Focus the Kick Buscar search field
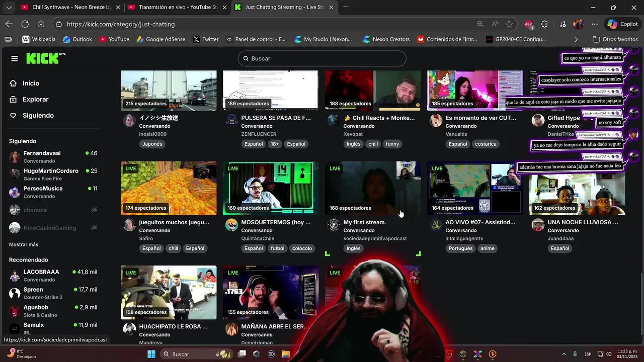Screen dimensions: 644x362 [322, 58]
